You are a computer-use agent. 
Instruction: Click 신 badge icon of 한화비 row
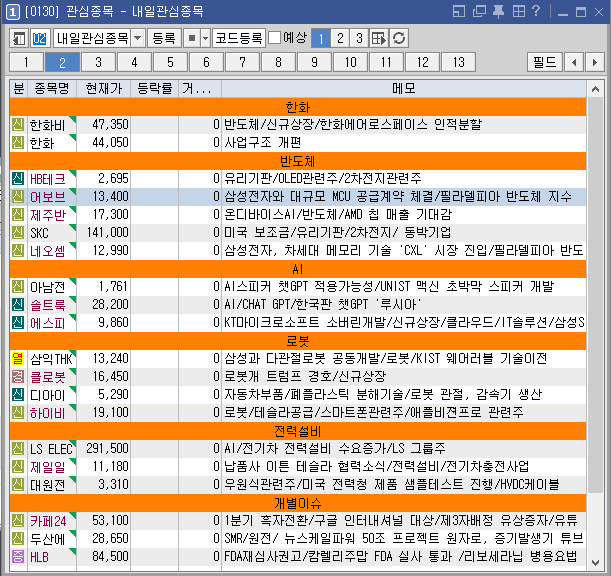tap(18, 125)
